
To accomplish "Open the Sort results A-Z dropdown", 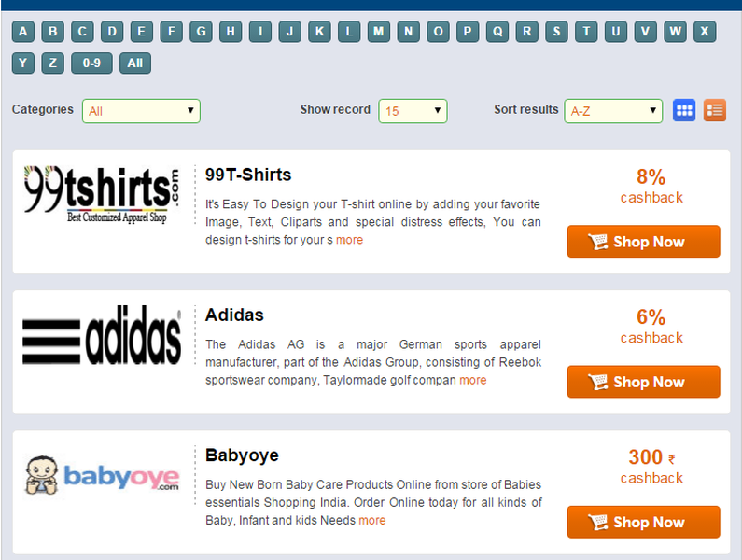I will [x=613, y=111].
